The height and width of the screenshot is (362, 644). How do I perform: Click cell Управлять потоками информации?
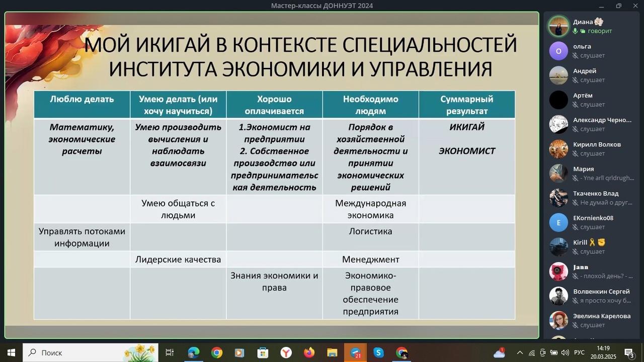pos(82,237)
